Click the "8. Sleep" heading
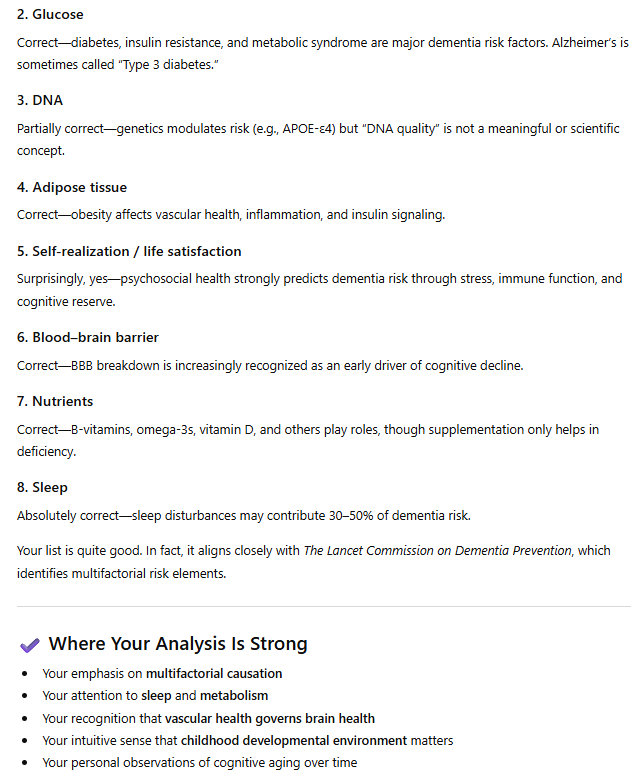 click(42, 487)
